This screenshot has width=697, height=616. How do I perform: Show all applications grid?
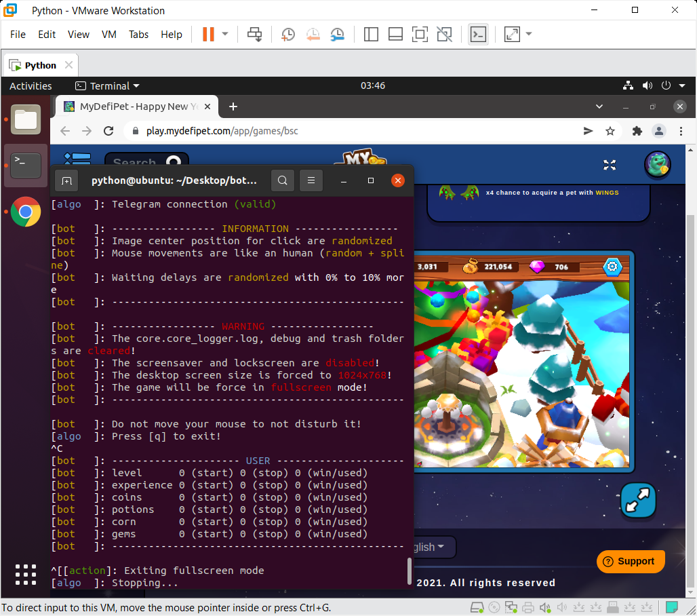pos(26,575)
